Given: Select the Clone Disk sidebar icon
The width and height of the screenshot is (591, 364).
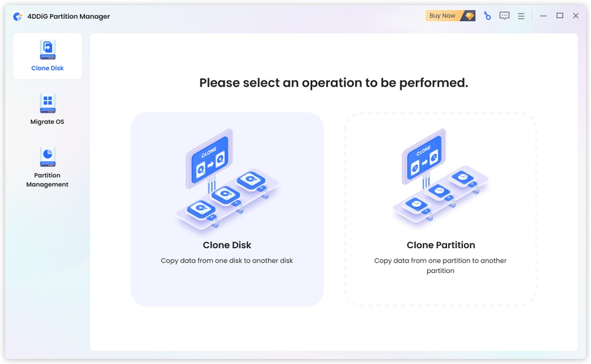Looking at the screenshot, I should [48, 50].
